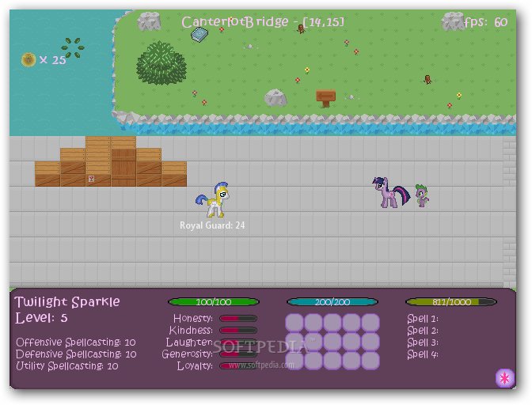Select the last inventory slot in top row
Viewport: 532px width, 405px height.
[x=370, y=322]
